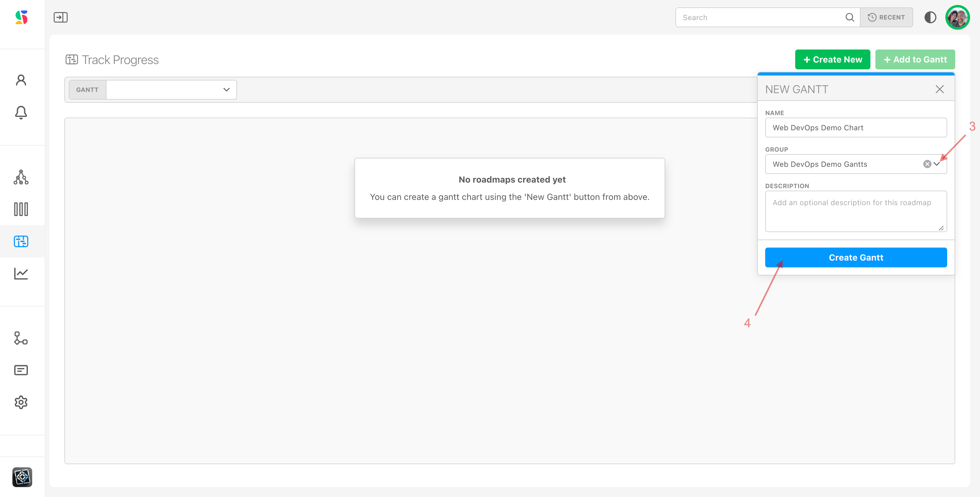This screenshot has width=980, height=497.
Task: Open the kanban boards sidebar icon
Action: tap(21, 209)
